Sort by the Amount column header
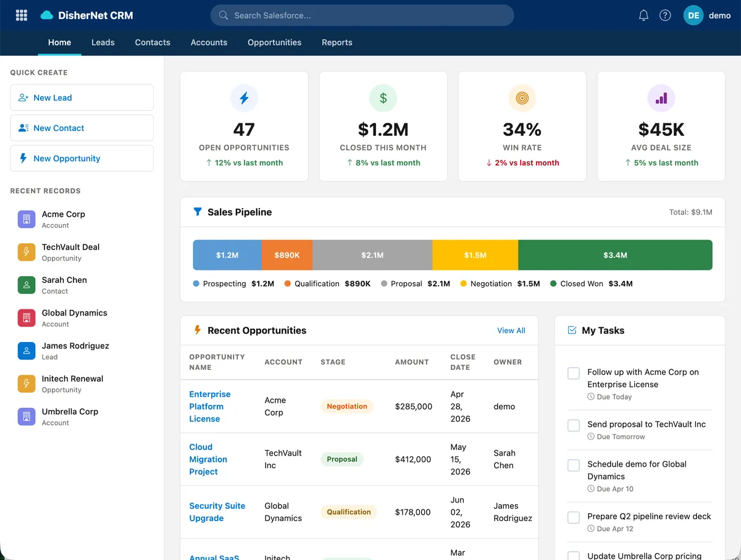The image size is (741, 560). tap(412, 362)
